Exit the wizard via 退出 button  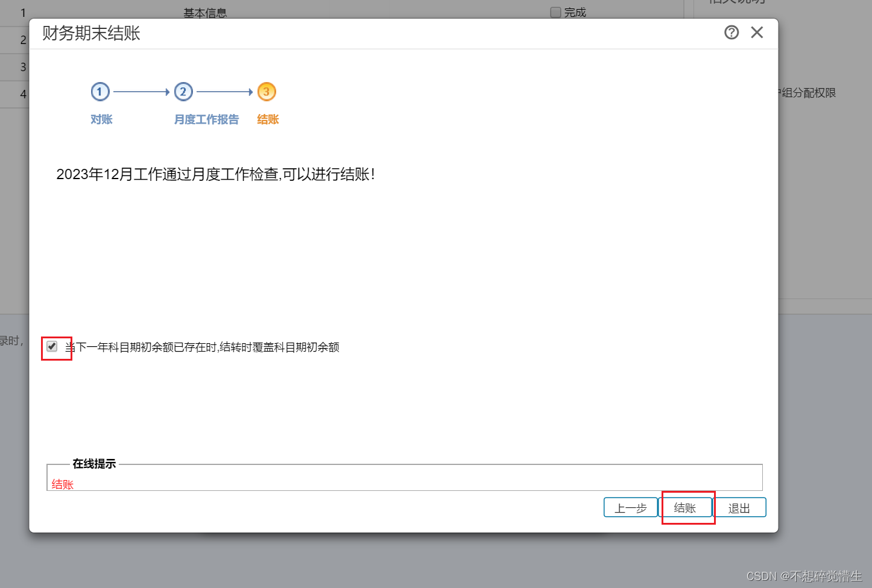pos(739,508)
